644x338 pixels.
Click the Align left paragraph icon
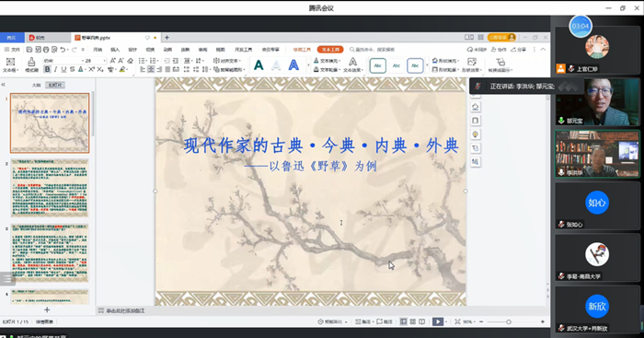point(143,69)
